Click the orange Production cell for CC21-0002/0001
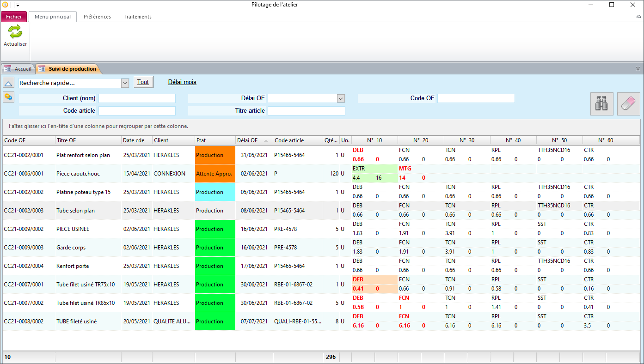The height and width of the screenshot is (364, 644). click(215, 155)
